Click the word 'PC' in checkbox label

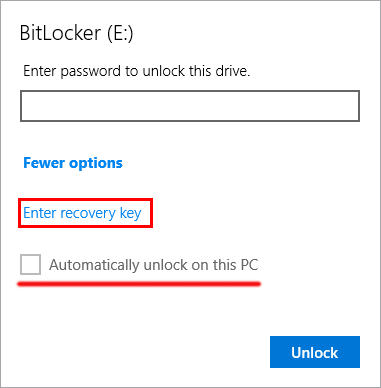coord(249,265)
